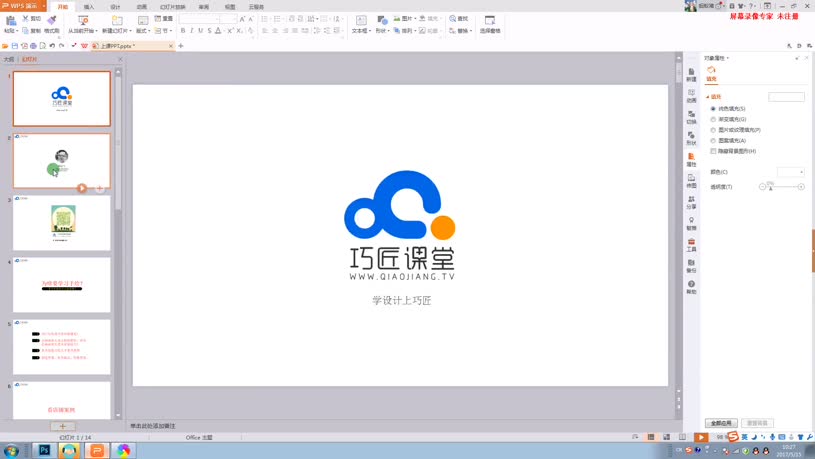Viewport: 815px width, 459px height.
Task: Open the sidebar Help (帮助) icon
Action: tap(691, 287)
